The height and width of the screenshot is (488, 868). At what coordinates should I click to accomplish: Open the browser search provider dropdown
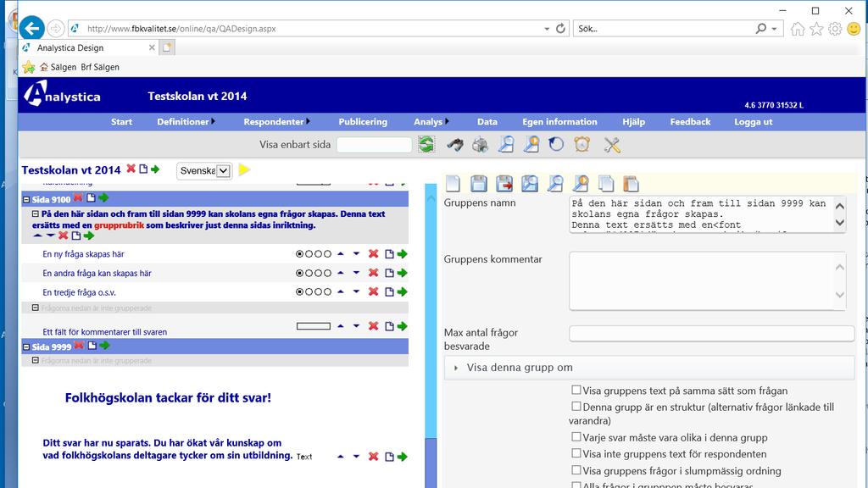pyautogui.click(x=774, y=29)
